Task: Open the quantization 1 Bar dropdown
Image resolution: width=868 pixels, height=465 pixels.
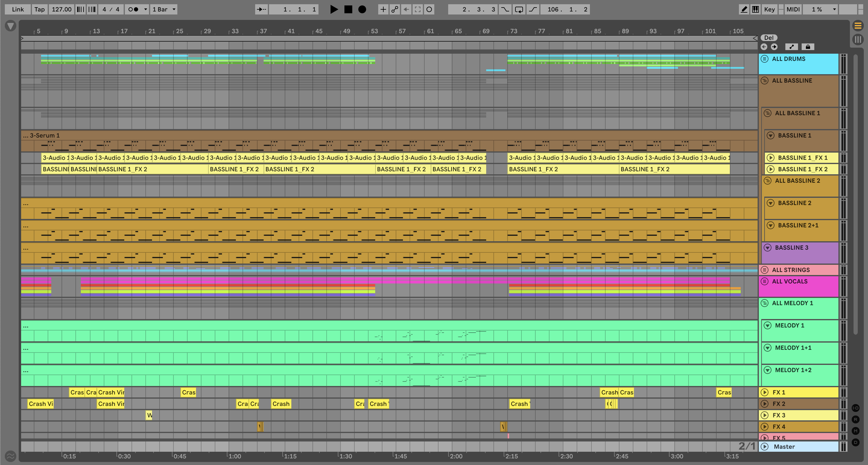Action: coord(164,9)
